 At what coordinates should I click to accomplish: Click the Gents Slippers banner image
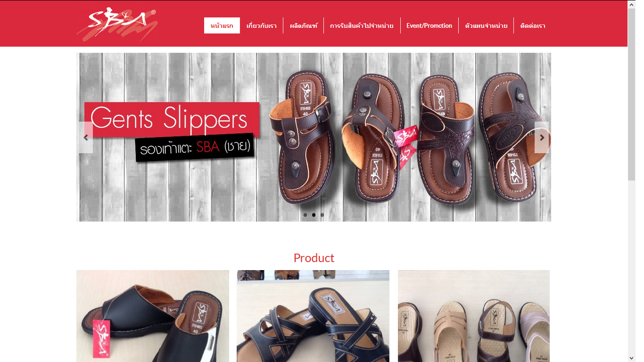point(314,137)
